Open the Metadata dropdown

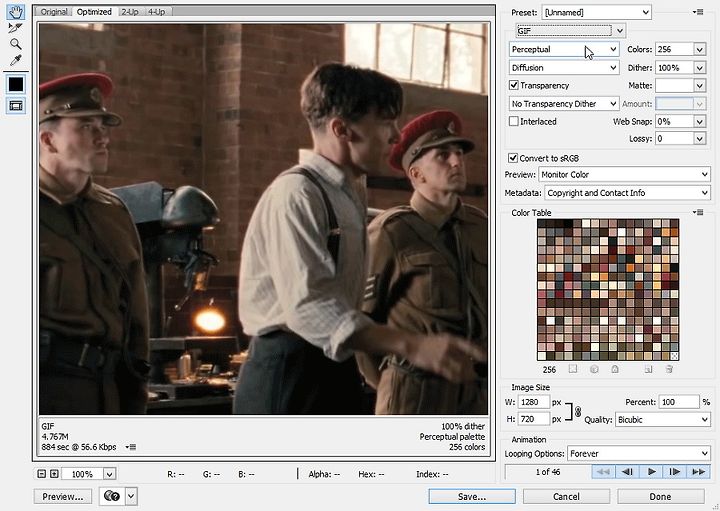(627, 193)
